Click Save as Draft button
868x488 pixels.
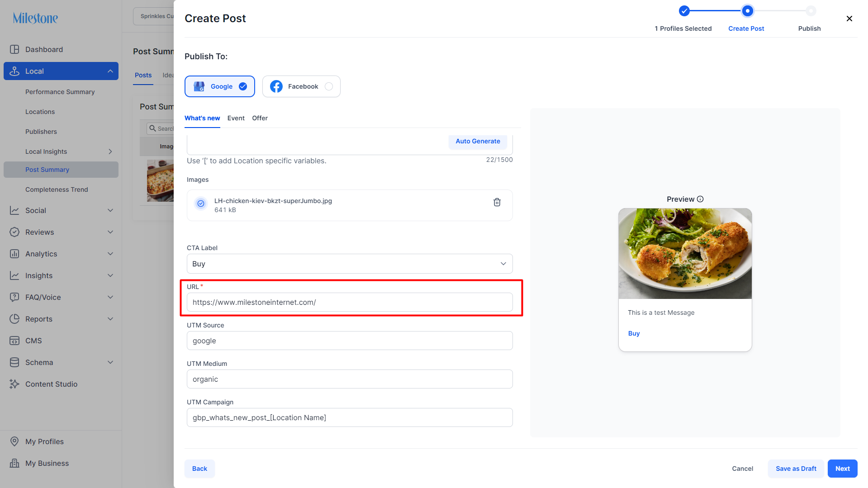(796, 469)
